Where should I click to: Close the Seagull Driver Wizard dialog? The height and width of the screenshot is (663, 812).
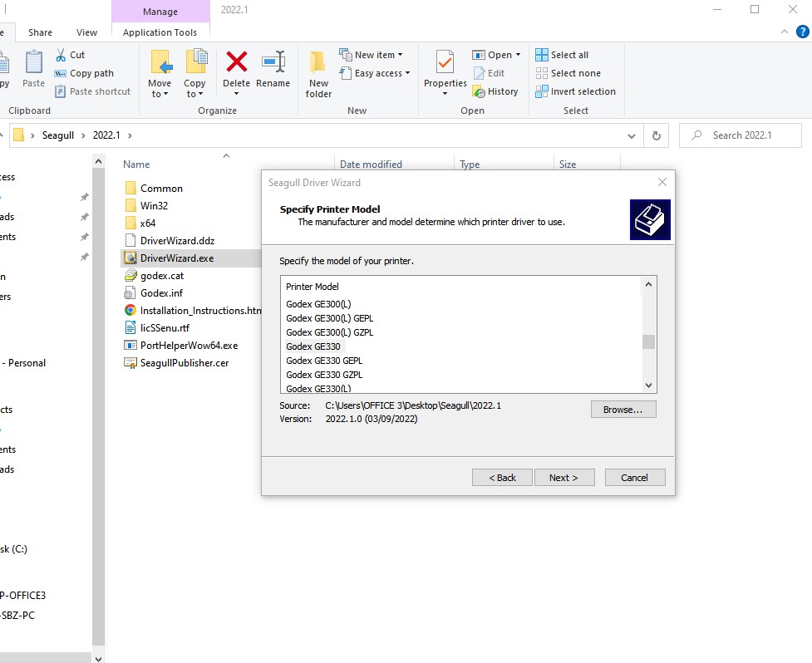[662, 182]
